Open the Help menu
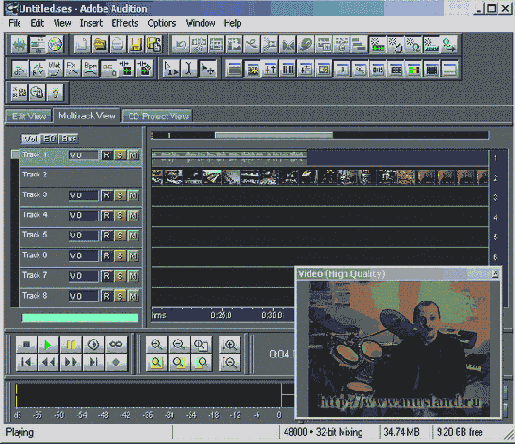 pyautogui.click(x=232, y=23)
